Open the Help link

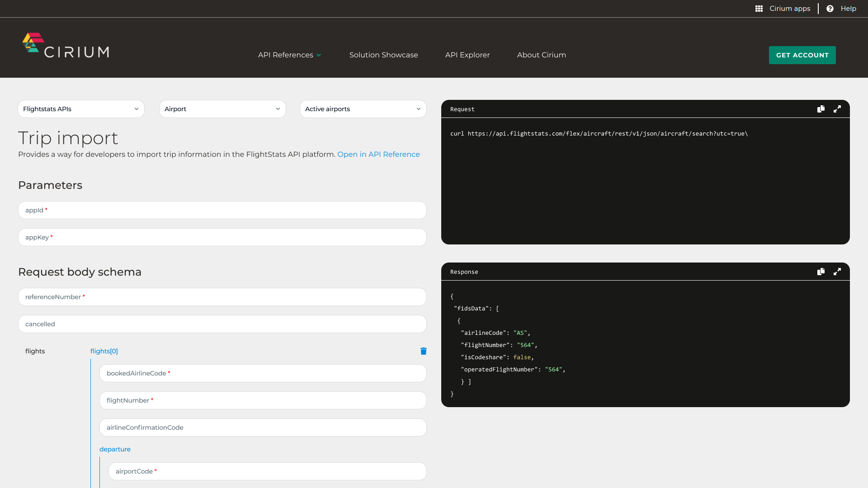[x=849, y=9]
